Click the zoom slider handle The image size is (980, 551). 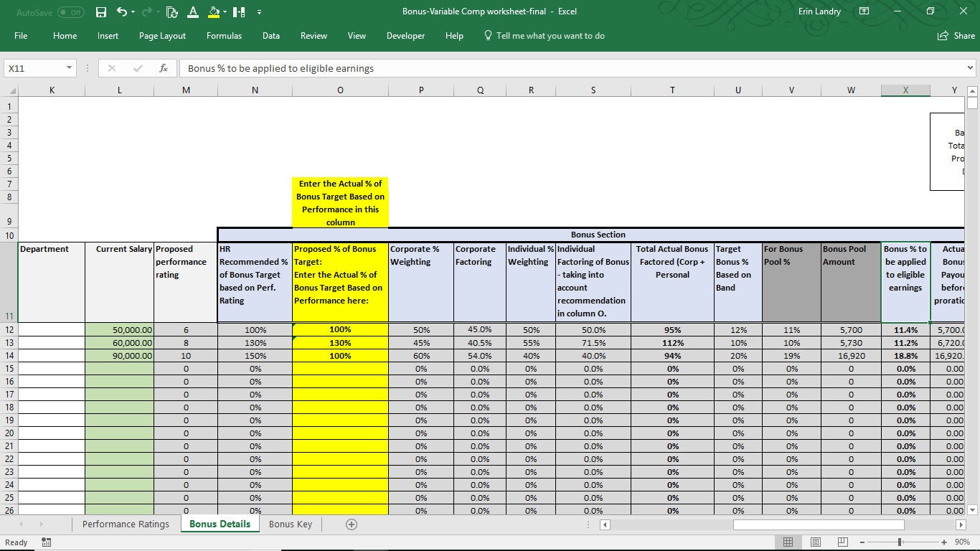click(900, 542)
